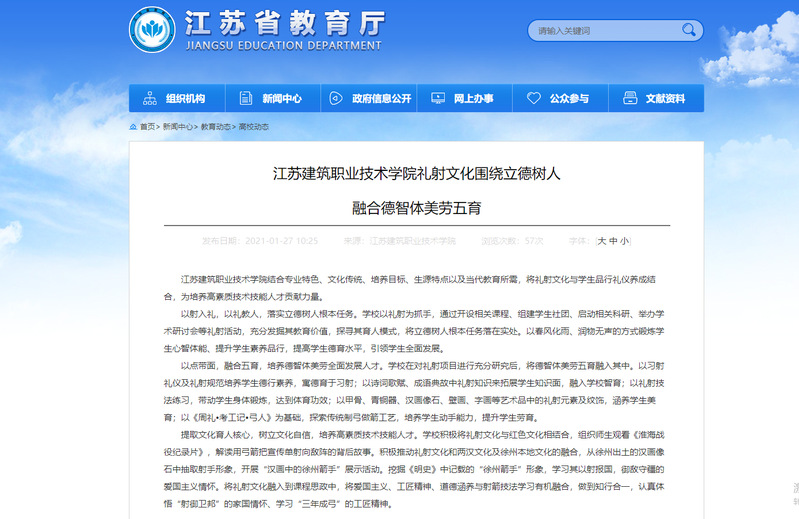Screen dimensions: 799x519
Task: Set font size to small (小)
Action: pyautogui.click(x=625, y=241)
